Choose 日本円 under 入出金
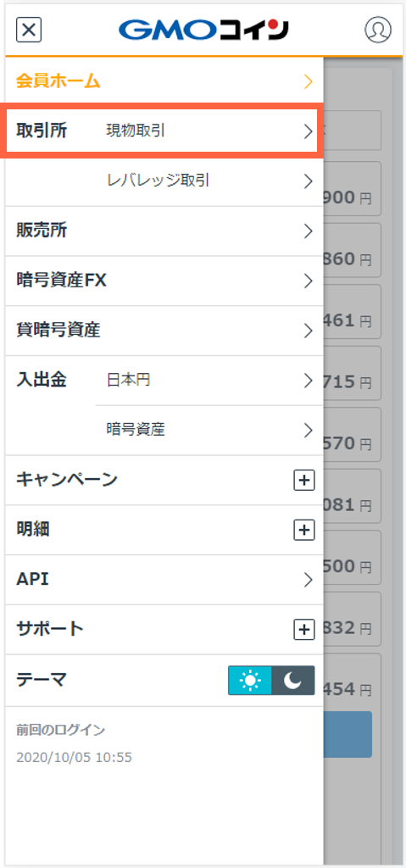Image resolution: width=406 pixels, height=868 pixels. click(209, 381)
